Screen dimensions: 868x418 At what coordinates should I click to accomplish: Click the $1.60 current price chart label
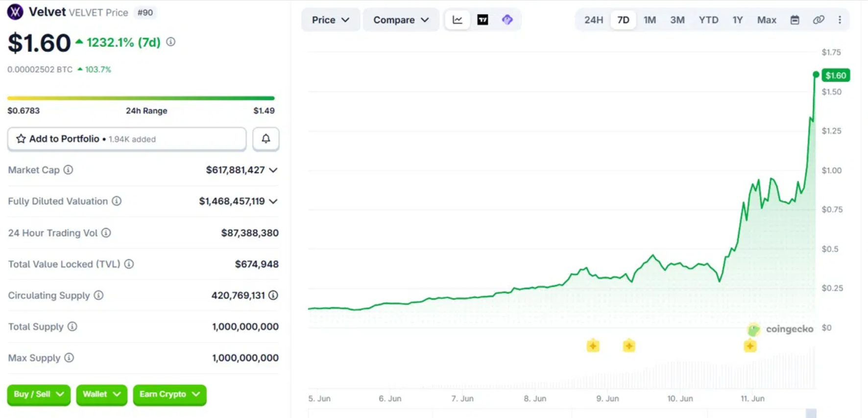click(836, 75)
